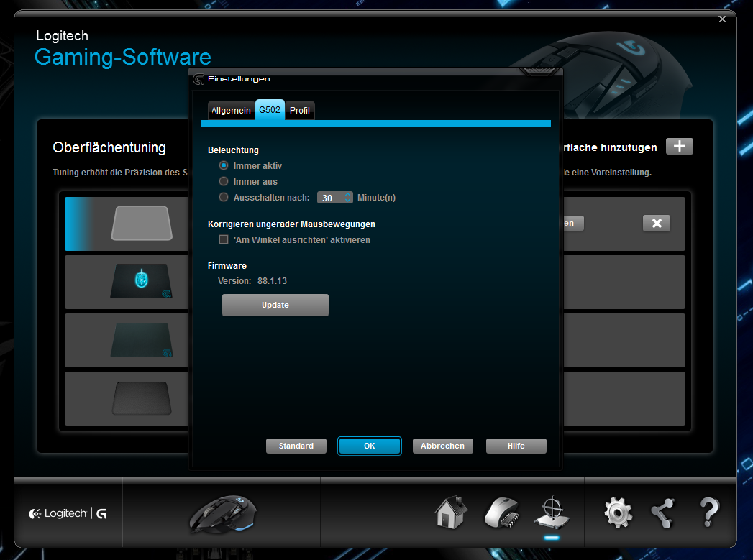Decrease minutes with spinner down arrow

click(347, 200)
